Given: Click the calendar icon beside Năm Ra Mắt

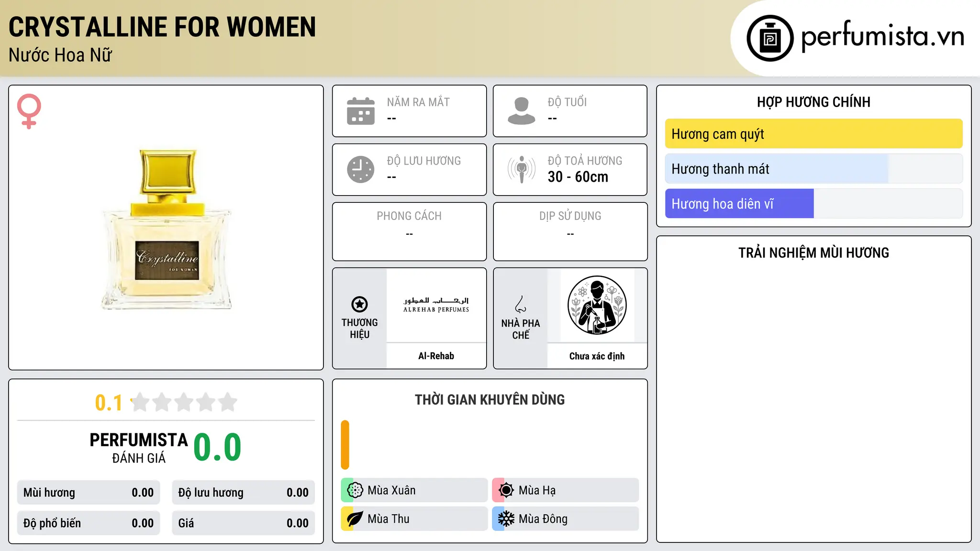Looking at the screenshot, I should (x=361, y=111).
